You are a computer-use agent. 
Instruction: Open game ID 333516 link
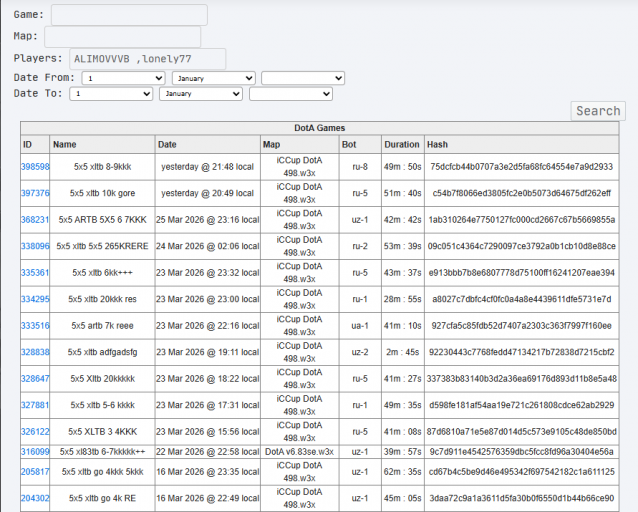[x=35, y=326]
